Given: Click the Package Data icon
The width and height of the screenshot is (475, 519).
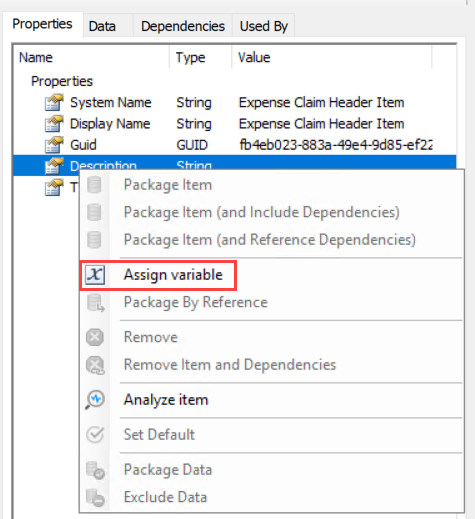Looking at the screenshot, I should (x=95, y=470).
